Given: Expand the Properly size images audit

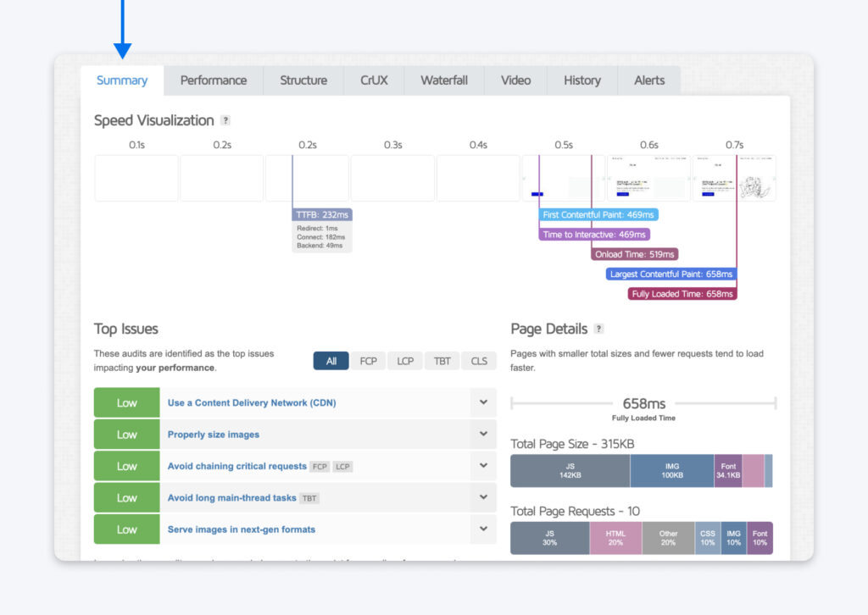Looking at the screenshot, I should click(483, 434).
